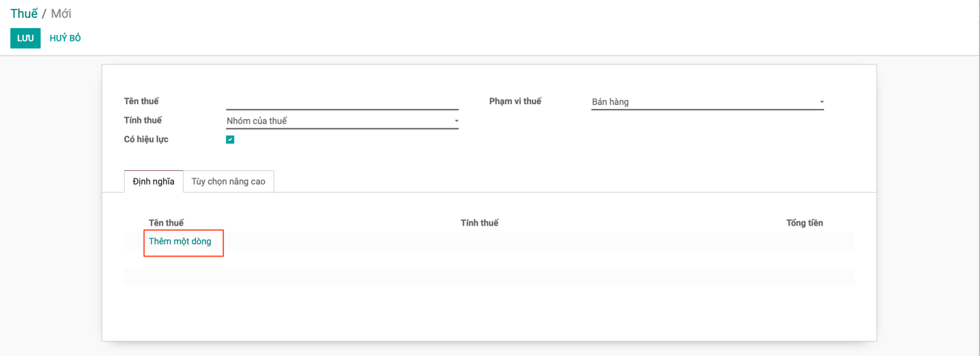
Task: Click the Thêm một dòng link
Action: point(180,241)
